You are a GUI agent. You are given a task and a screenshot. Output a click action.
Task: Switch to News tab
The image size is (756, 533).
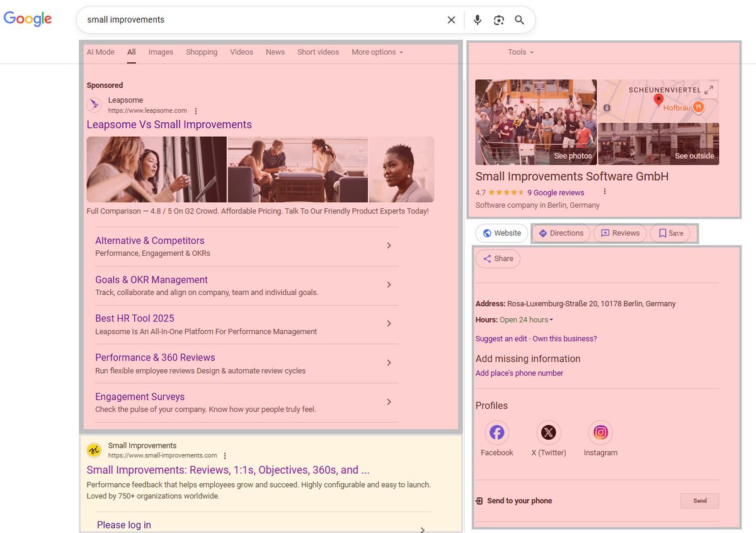275,52
